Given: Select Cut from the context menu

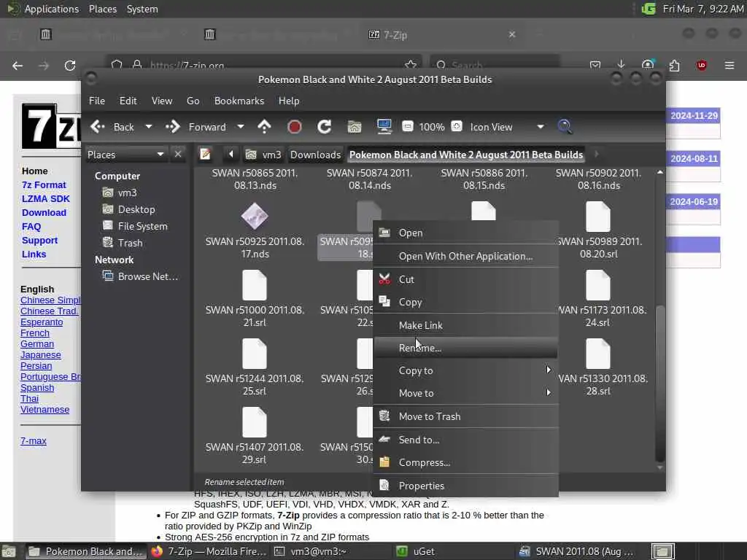Looking at the screenshot, I should point(465,279).
